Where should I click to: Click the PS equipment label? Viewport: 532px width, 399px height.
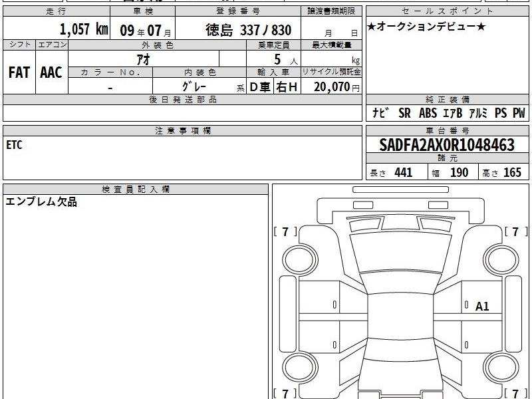coord(501,113)
